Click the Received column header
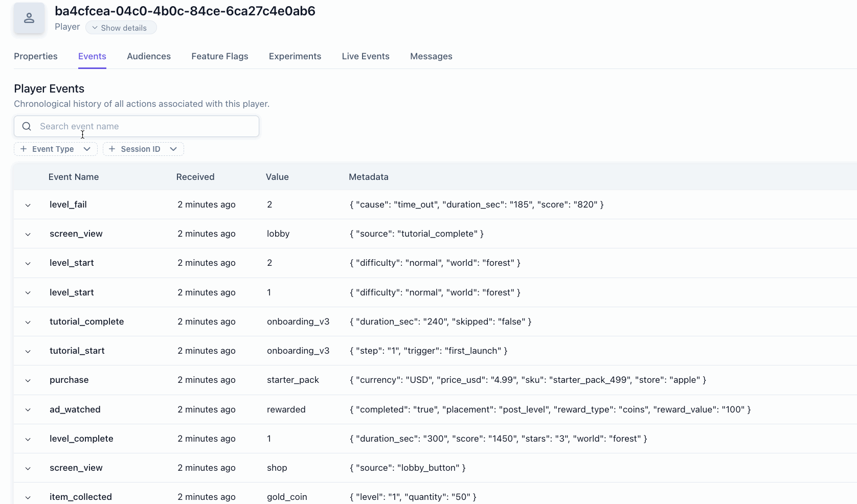 tap(195, 177)
